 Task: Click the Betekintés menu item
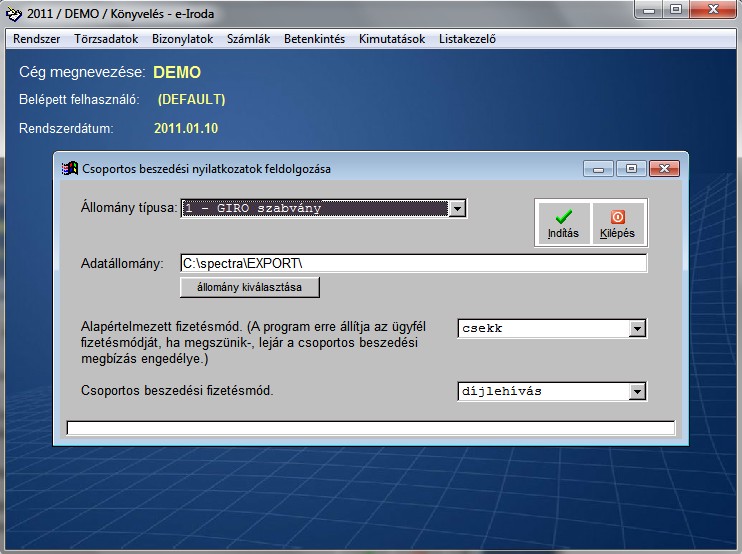pos(314,40)
